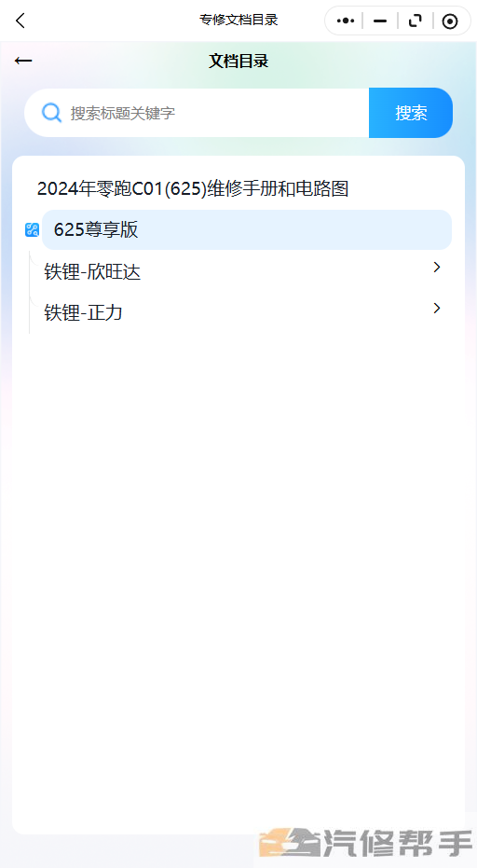Focus the 搜索标题关键字 input field
The height and width of the screenshot is (868, 477).
pos(197,113)
